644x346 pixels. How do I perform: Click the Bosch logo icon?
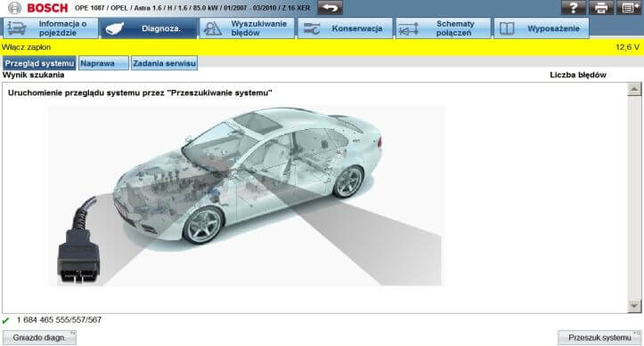click(x=14, y=8)
